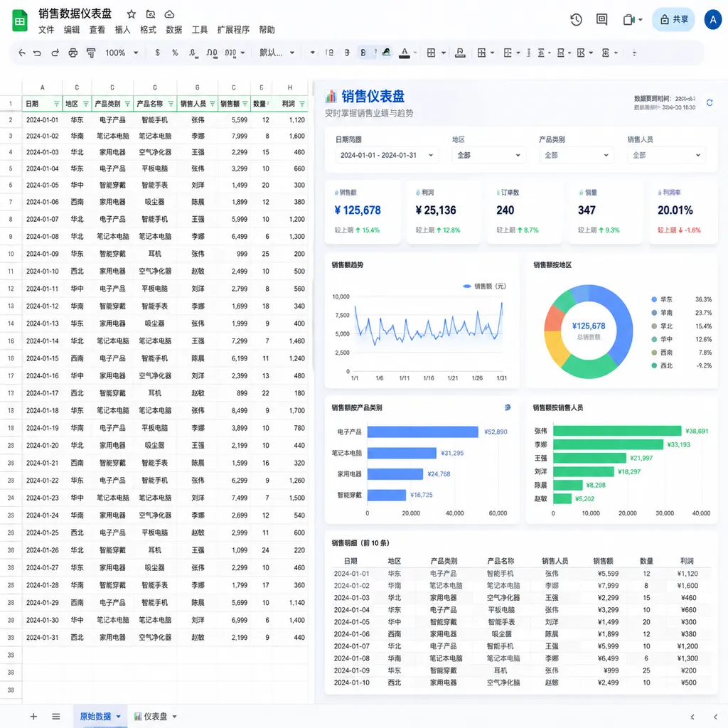Click the green Google Sheets logo
The width and height of the screenshot is (728, 728).
coord(19,21)
